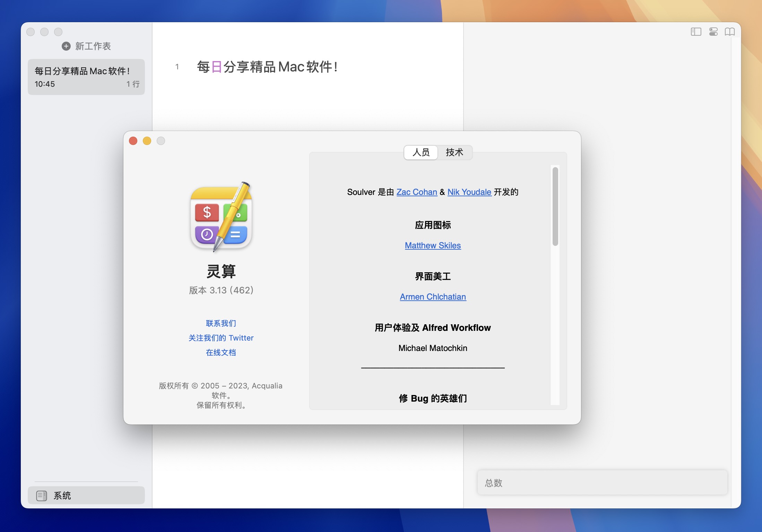Open the 在线文档 link
Viewport: 762px width, 532px height.
point(221,352)
